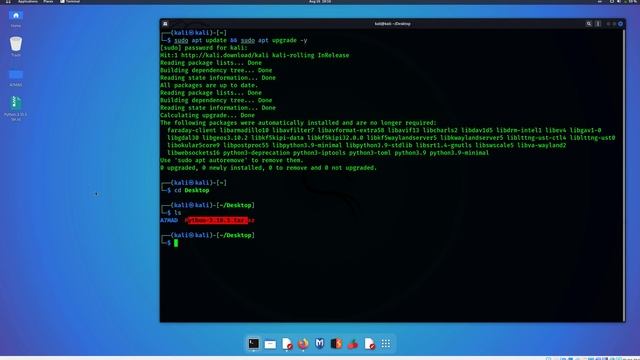Click the kali.download URL in terminal output
Screen dimensions: 640x360
(223, 56)
